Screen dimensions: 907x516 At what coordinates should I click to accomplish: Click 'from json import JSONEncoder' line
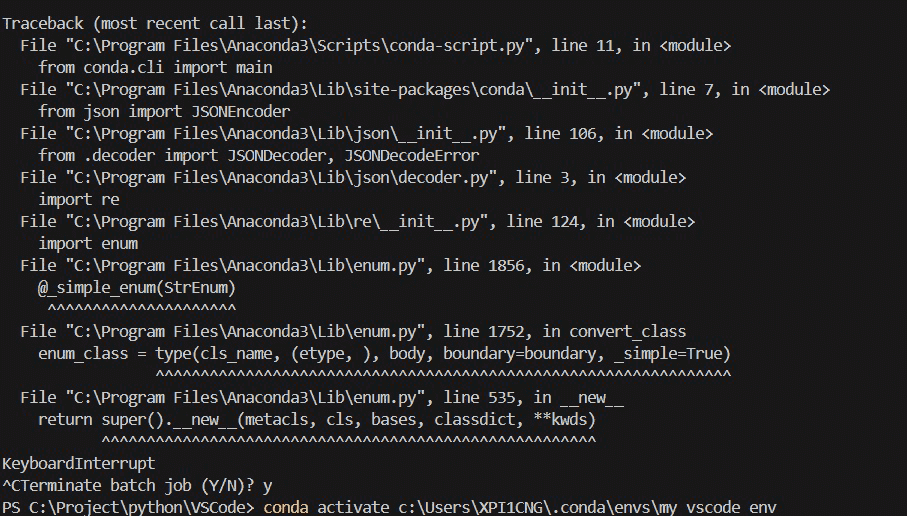(164, 112)
